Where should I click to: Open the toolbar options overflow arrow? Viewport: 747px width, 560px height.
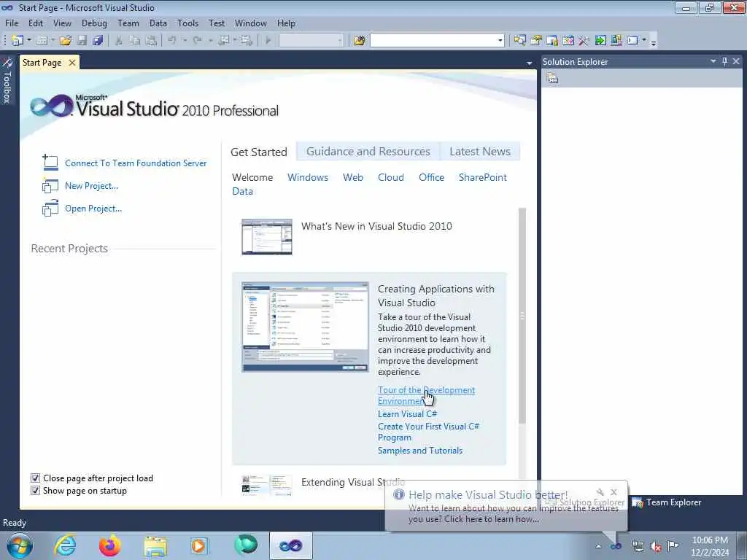pyautogui.click(x=654, y=42)
